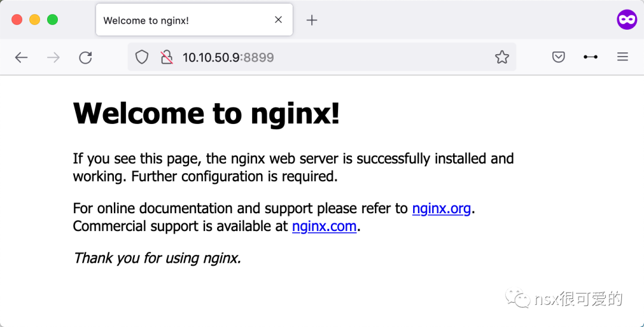View insecure connection padlock details
Viewport: 644px width, 327px height.
[166, 57]
